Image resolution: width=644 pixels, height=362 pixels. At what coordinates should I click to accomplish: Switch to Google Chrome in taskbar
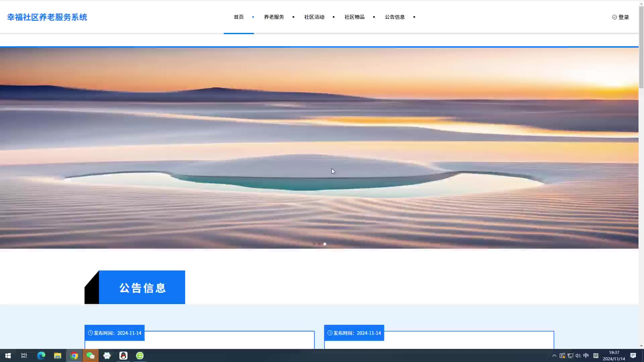tap(74, 356)
